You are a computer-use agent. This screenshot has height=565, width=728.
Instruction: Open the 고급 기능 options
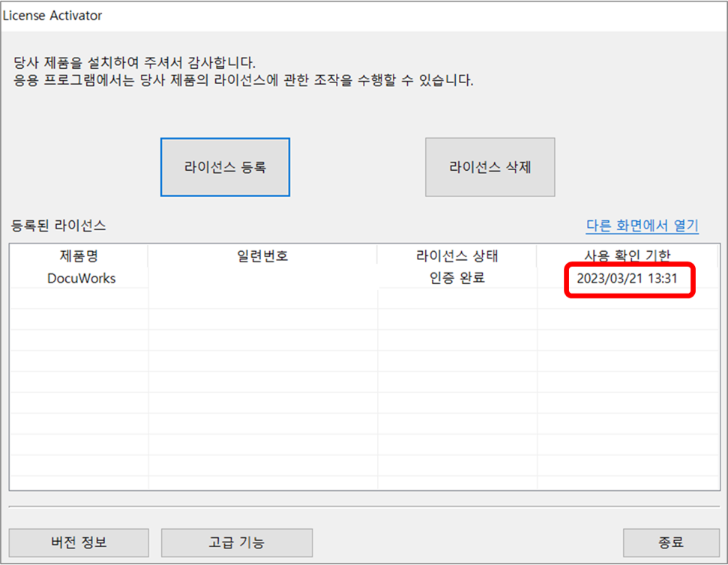click(236, 542)
